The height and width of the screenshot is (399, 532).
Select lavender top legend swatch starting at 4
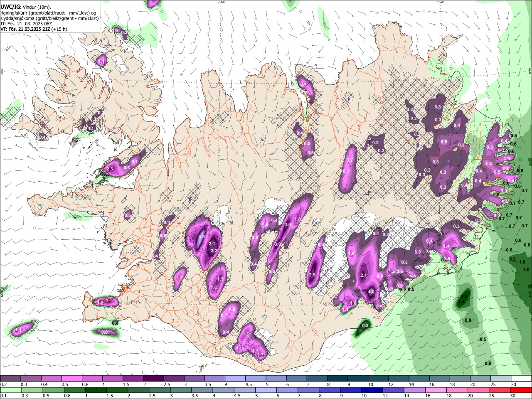[x=235, y=378]
